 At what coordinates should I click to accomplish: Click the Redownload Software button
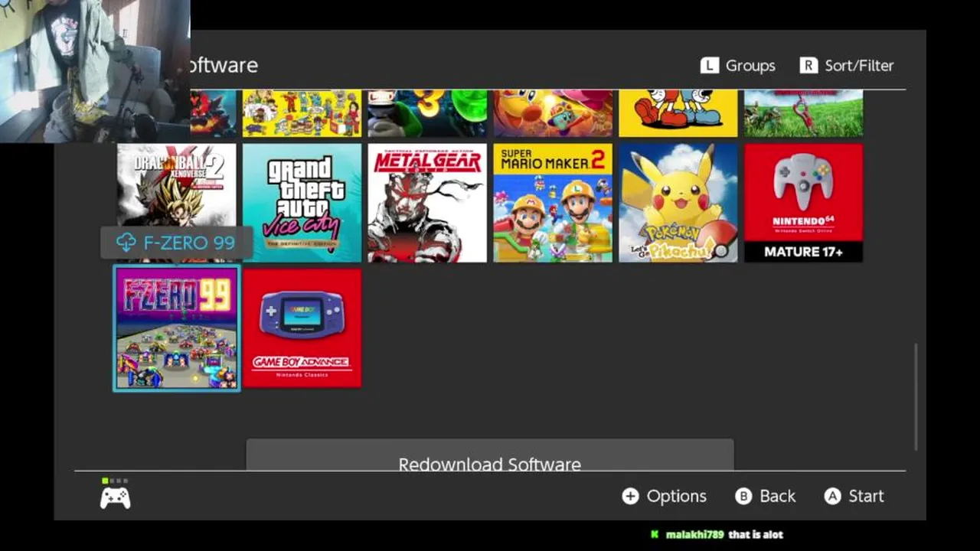tap(490, 455)
